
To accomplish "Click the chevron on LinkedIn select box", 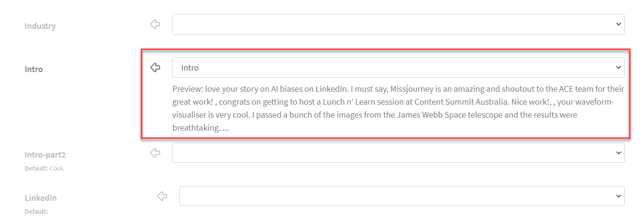I will click(x=618, y=196).
